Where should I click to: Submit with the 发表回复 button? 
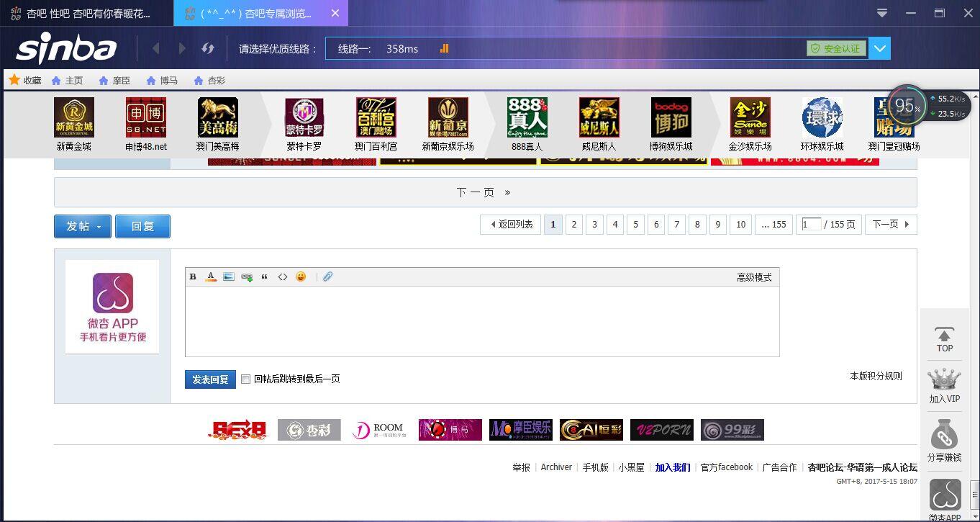(x=210, y=379)
